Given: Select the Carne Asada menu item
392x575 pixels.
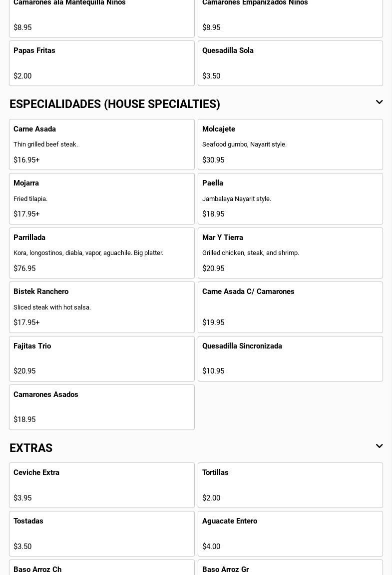Looking at the screenshot, I should 102,144.
